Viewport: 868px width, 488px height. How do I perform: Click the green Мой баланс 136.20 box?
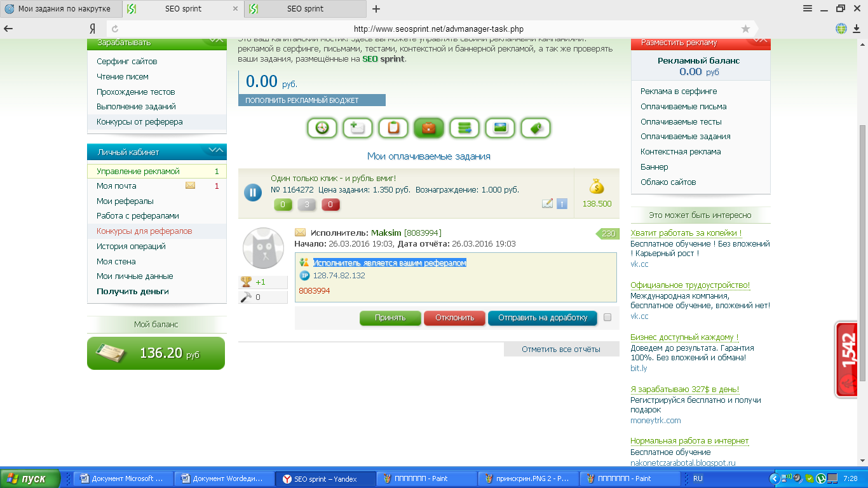(x=156, y=353)
